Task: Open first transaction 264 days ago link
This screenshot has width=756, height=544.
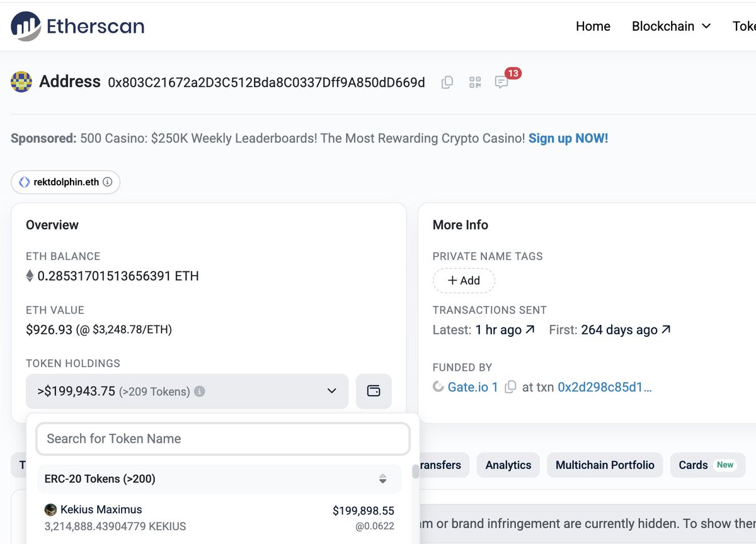Action: click(626, 330)
